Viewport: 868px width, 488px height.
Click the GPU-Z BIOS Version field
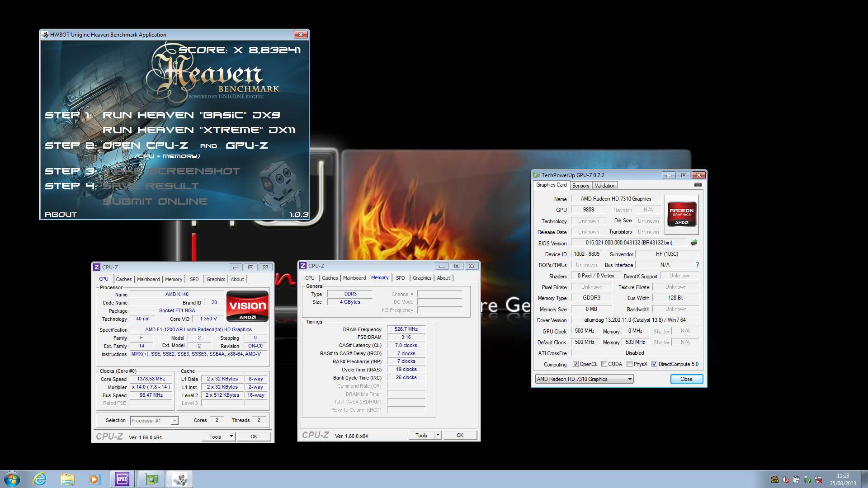(x=628, y=243)
